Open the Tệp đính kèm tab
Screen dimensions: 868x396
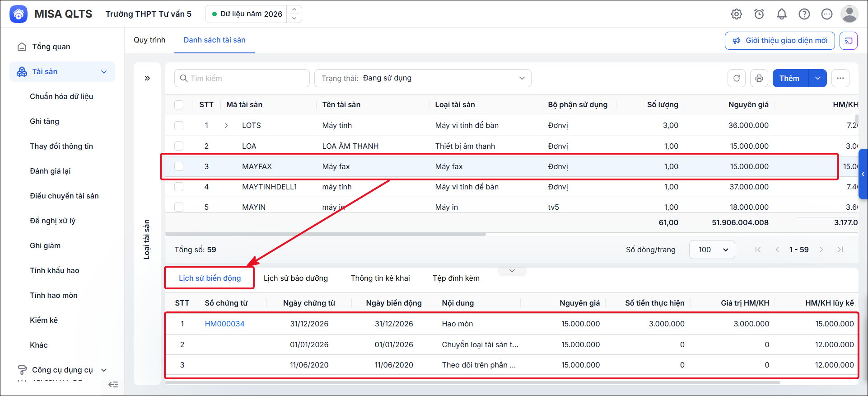pos(456,278)
